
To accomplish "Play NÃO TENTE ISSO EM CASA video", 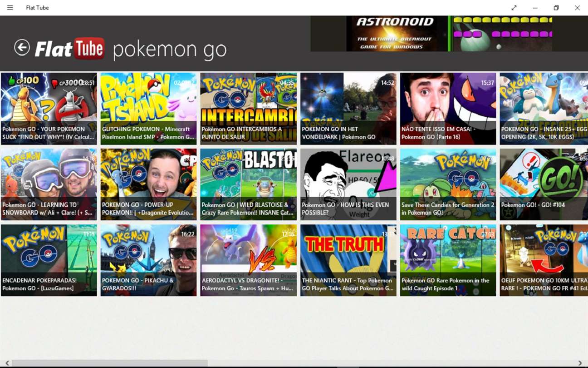I will point(448,109).
